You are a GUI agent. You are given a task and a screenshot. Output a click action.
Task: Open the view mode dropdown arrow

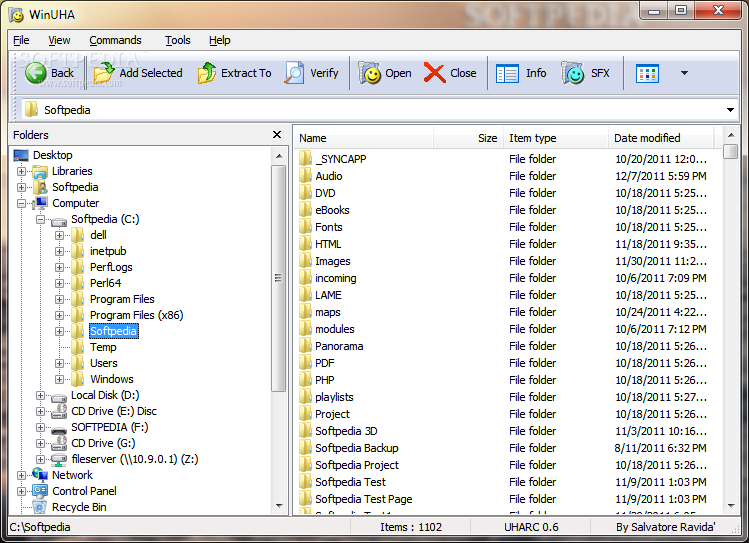[685, 73]
